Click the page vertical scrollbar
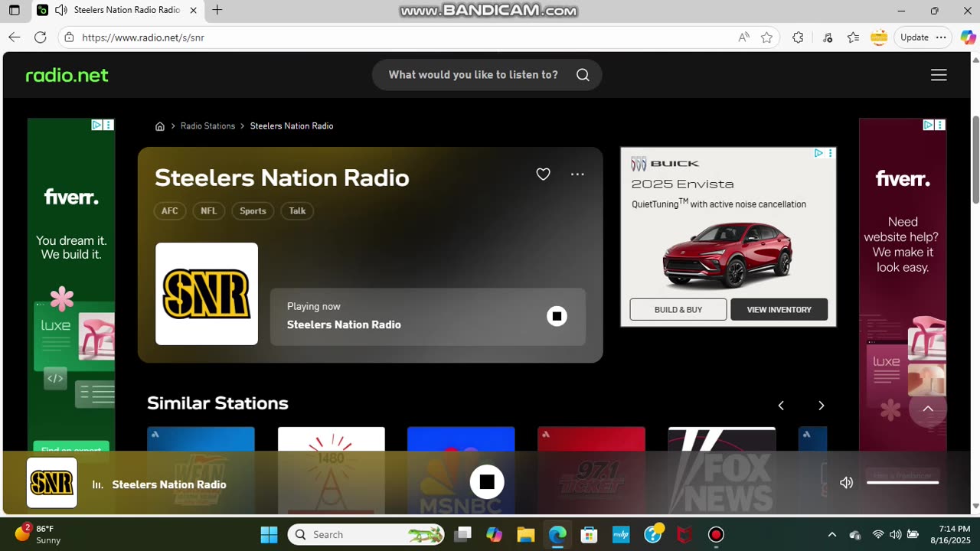 tap(975, 161)
